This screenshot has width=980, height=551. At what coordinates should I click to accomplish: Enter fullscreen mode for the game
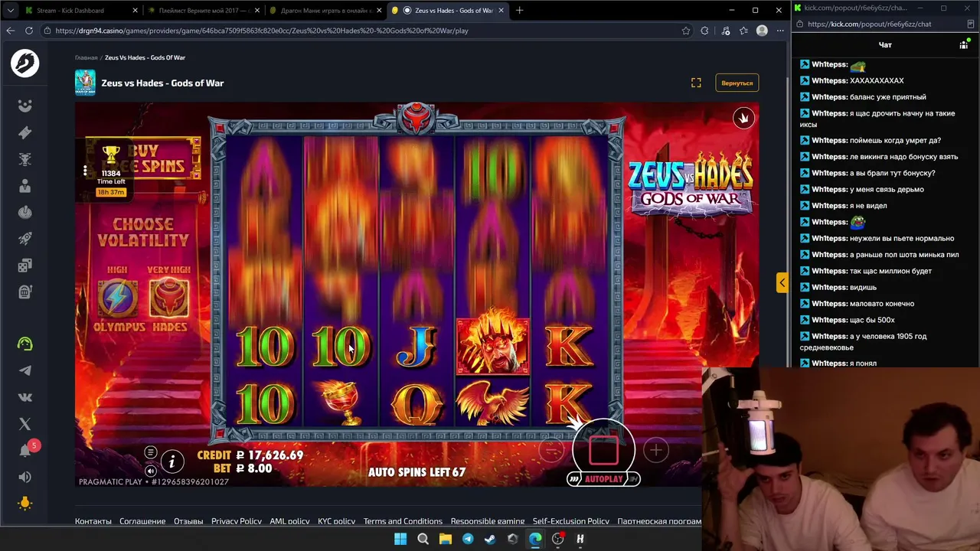pyautogui.click(x=696, y=83)
